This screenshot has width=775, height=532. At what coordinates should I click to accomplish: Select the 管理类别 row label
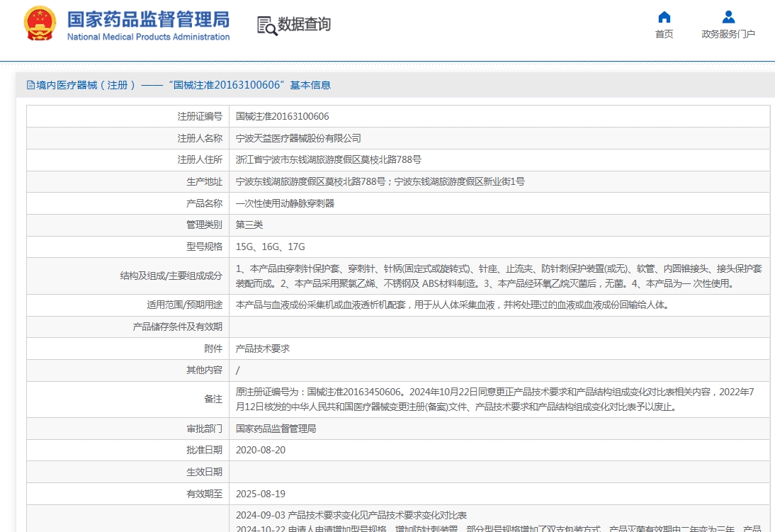click(205, 225)
